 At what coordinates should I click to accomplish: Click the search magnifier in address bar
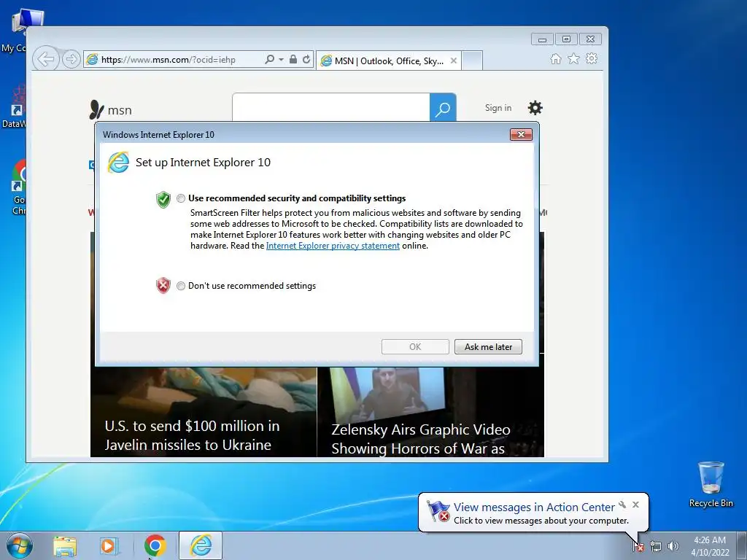point(270,60)
